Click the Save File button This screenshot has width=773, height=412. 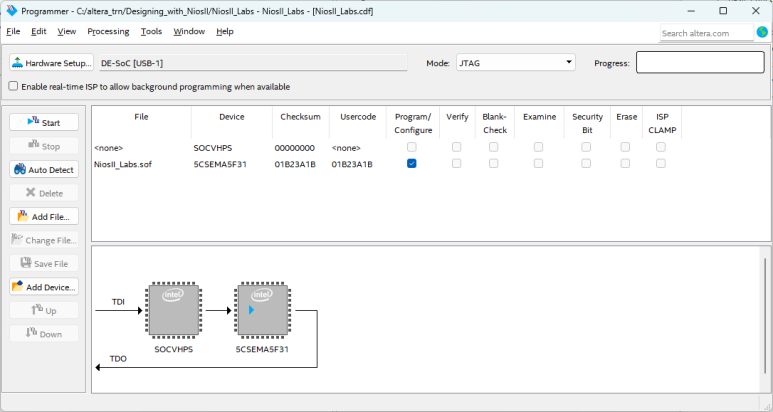(x=44, y=263)
